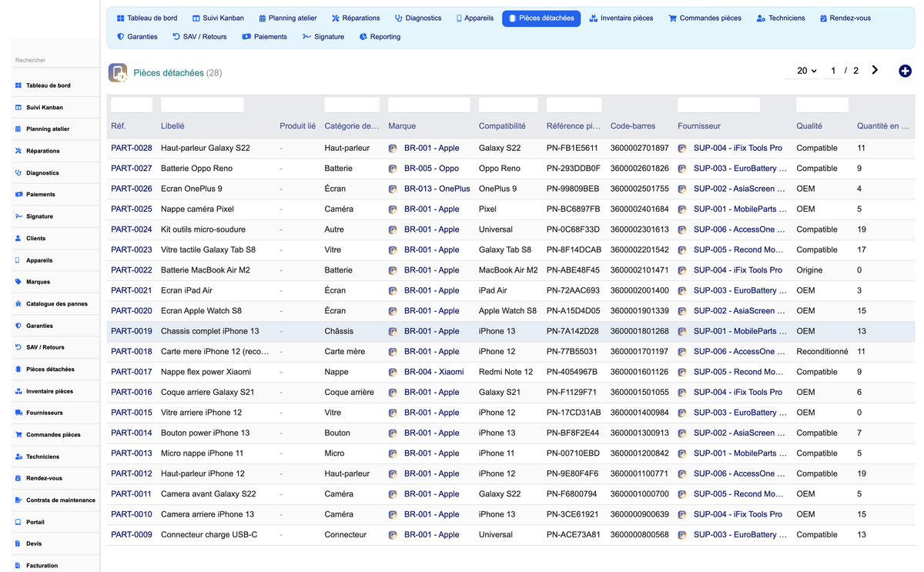The height and width of the screenshot is (572, 924).
Task: Sort by Qualité column header
Action: [x=809, y=125]
